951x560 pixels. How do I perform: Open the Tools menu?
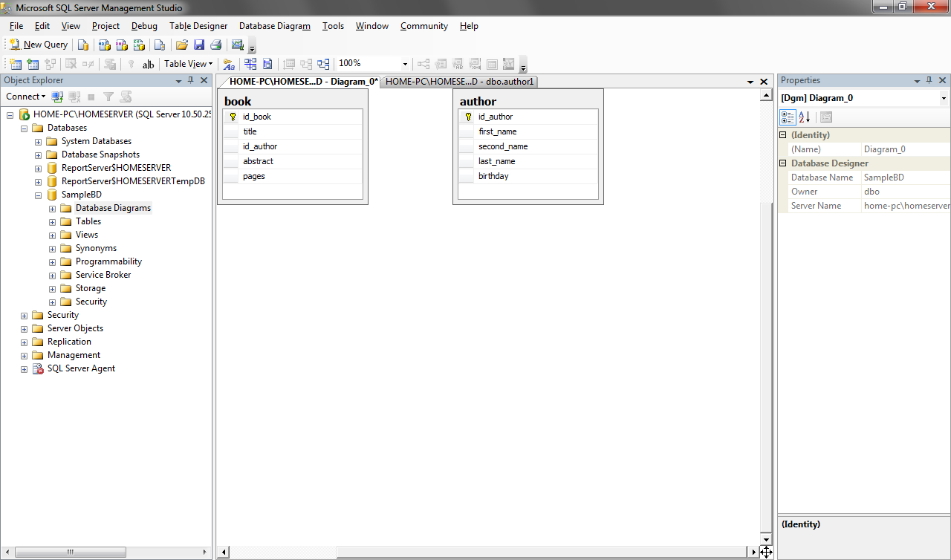(333, 26)
